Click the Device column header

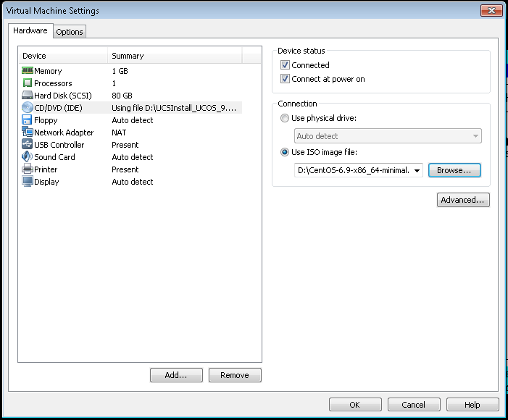(63, 56)
